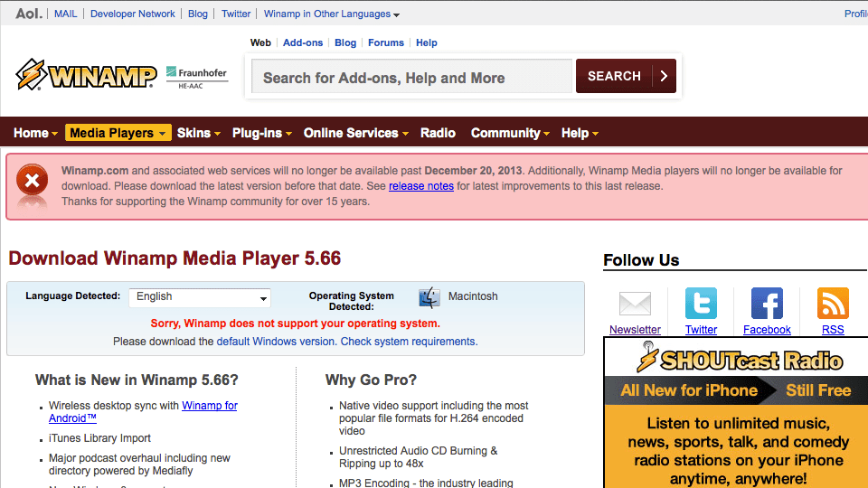The height and width of the screenshot is (488, 868).
Task: Click Download Winamp Media Player 5.66 heading
Action: (175, 258)
